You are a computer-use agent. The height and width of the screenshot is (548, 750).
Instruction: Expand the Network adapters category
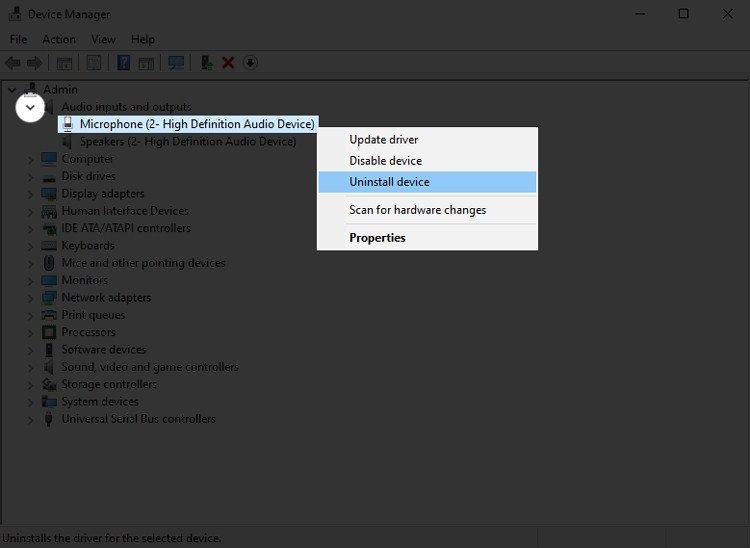coord(30,298)
